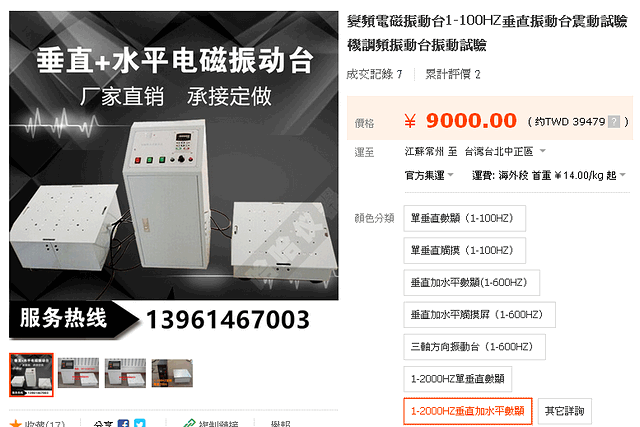Pick the 1-2000HZ單垂直數顯 option

(x=458, y=379)
